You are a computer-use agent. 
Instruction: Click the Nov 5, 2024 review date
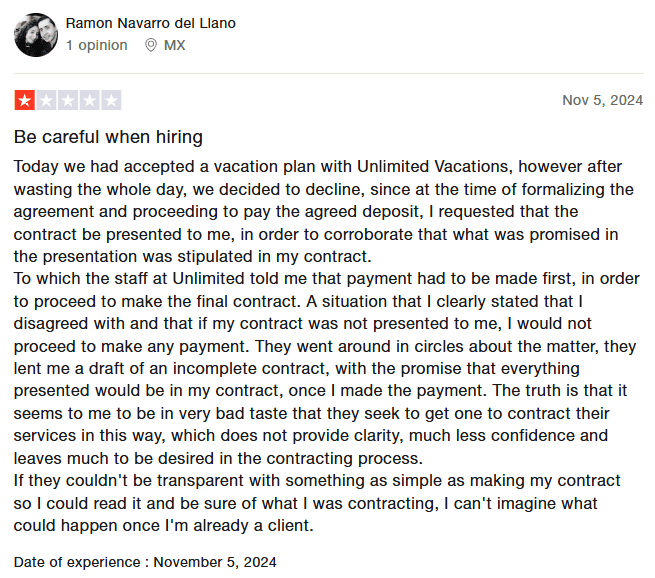[x=602, y=100]
